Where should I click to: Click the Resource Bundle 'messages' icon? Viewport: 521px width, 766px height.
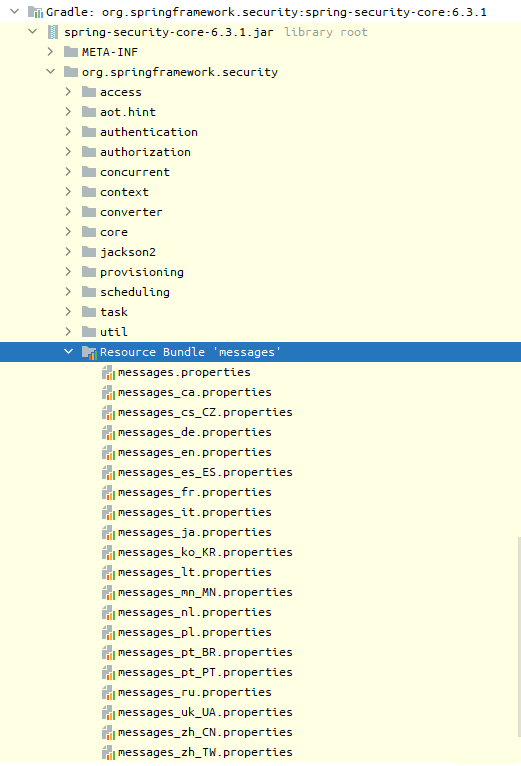pyautogui.click(x=89, y=352)
